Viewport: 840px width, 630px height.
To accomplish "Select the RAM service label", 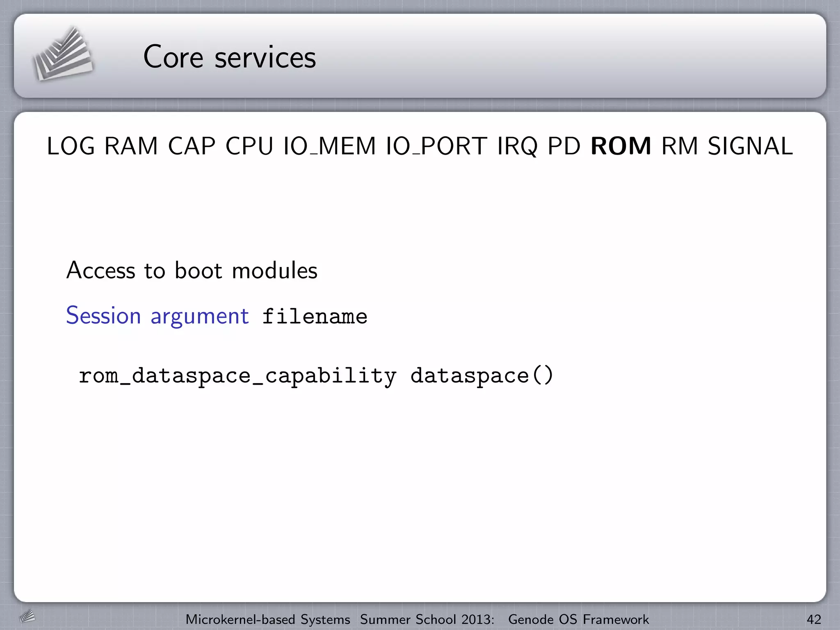I will pyautogui.click(x=131, y=146).
